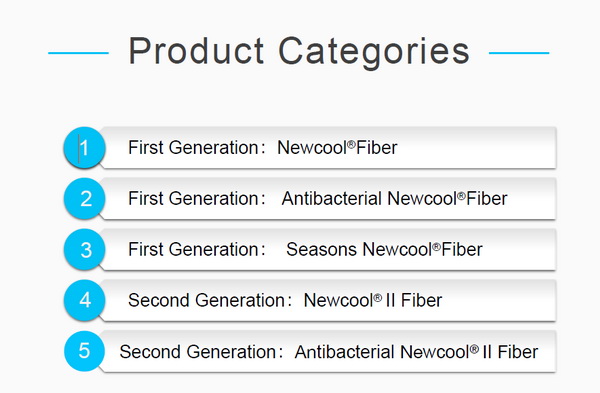
Task: Open Antibacterial Newcool II Fiber product
Action: pyautogui.click(x=416, y=352)
